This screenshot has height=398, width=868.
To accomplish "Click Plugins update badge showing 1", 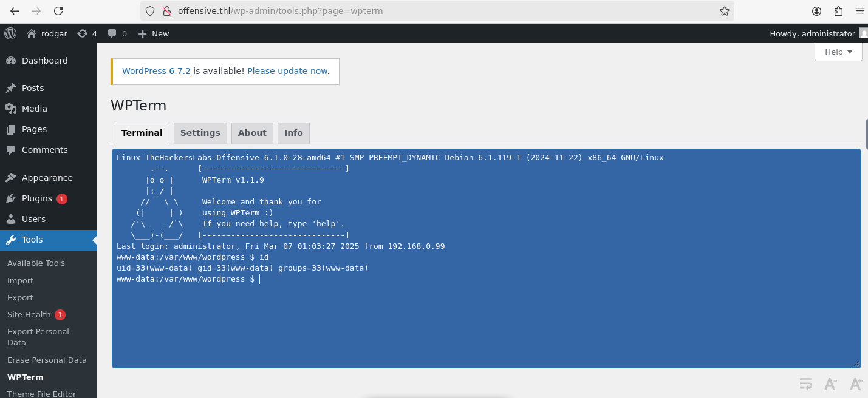I will pyautogui.click(x=62, y=198).
